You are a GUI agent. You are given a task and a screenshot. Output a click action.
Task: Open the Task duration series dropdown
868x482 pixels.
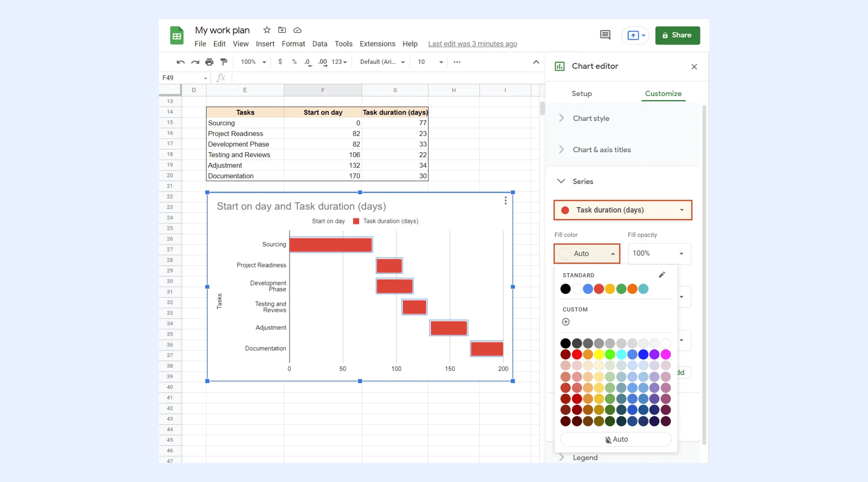(622, 210)
